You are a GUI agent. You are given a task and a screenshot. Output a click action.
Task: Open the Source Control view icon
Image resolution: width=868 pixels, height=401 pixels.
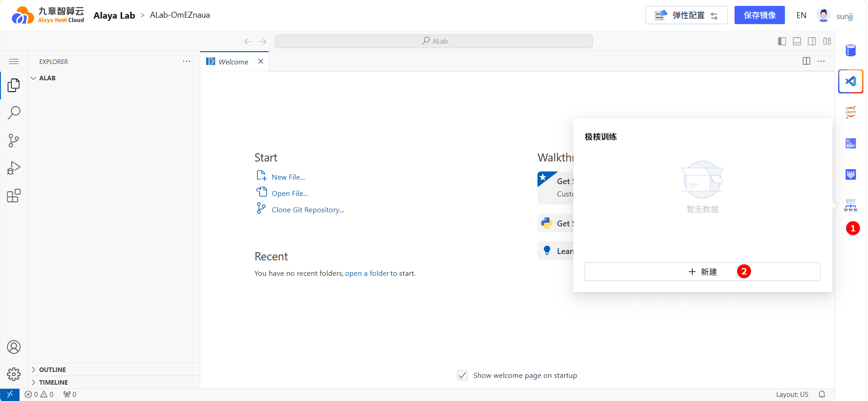pyautogui.click(x=14, y=141)
